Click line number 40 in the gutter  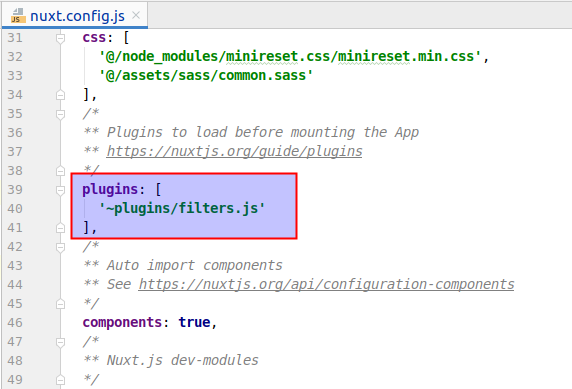pos(15,209)
